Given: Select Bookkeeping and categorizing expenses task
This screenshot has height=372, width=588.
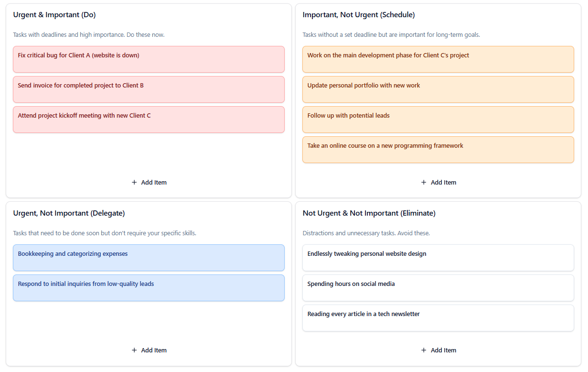Looking at the screenshot, I should pos(149,258).
